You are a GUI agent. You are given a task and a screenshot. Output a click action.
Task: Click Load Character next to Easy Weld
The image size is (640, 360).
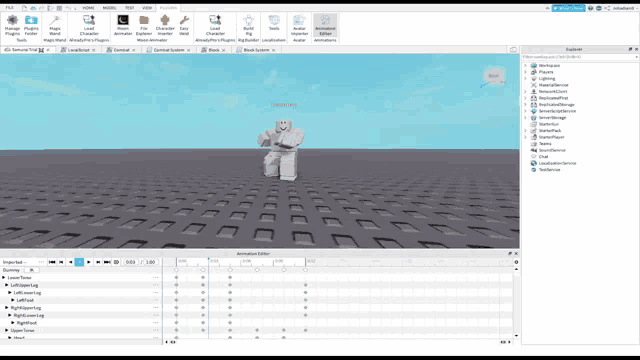tap(215, 25)
